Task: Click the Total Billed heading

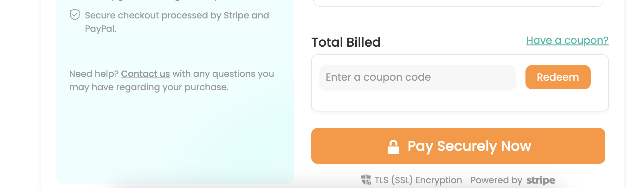Action: (346, 42)
